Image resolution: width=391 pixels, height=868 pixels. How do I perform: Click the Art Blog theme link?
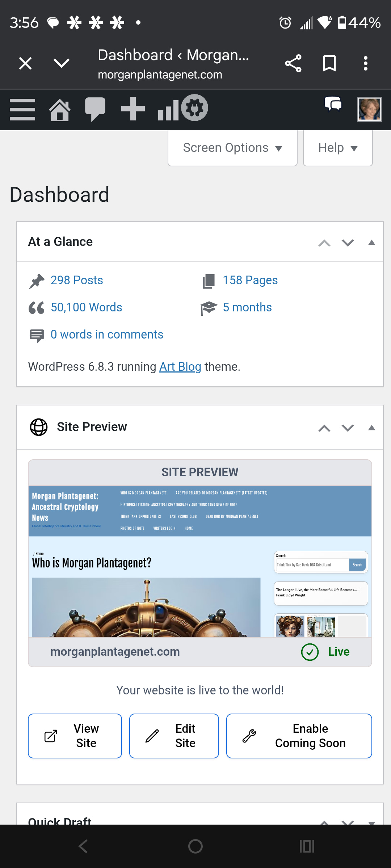(x=180, y=367)
